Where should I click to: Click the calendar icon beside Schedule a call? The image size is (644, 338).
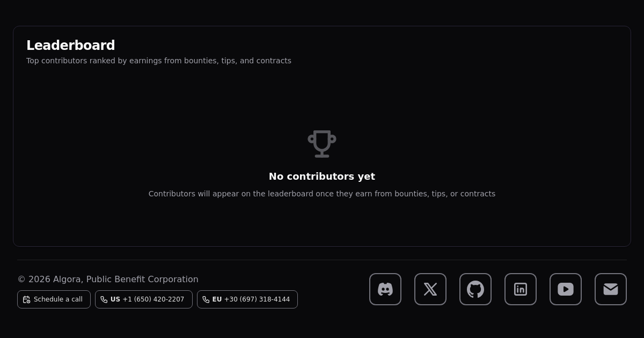[x=27, y=299]
